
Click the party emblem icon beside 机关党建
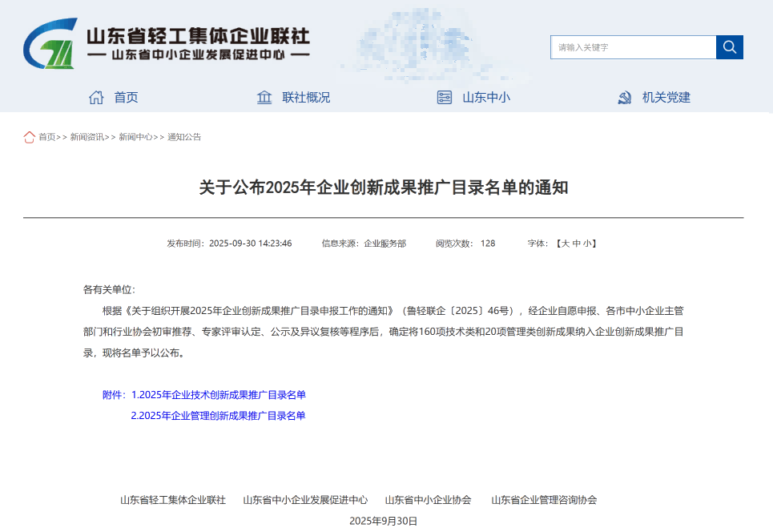625,98
